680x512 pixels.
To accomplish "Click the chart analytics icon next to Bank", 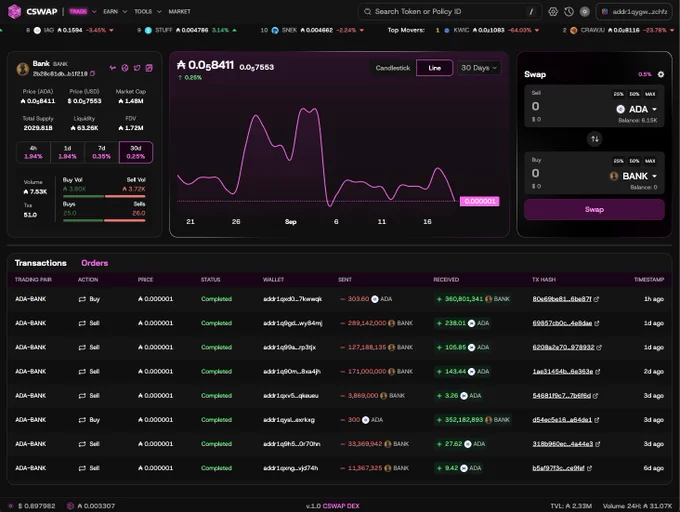I will 113,68.
